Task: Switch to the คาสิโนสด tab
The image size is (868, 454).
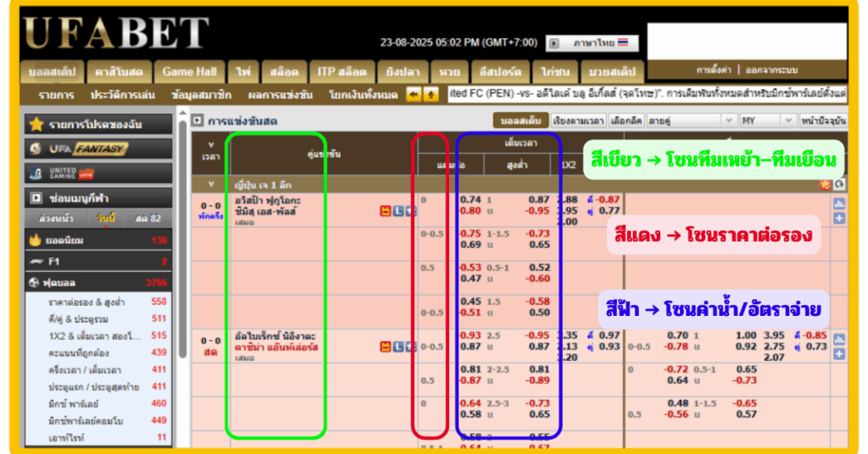Action: (119, 72)
